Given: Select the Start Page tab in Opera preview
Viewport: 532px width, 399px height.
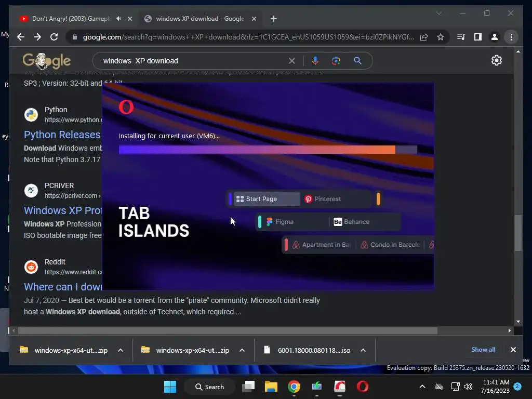Looking at the screenshot, I should [267, 199].
